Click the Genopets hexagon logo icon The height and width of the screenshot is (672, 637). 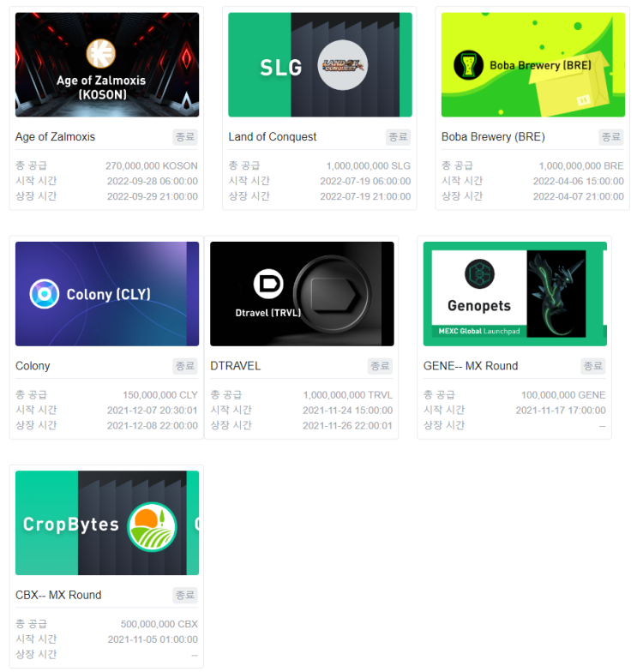click(x=480, y=274)
